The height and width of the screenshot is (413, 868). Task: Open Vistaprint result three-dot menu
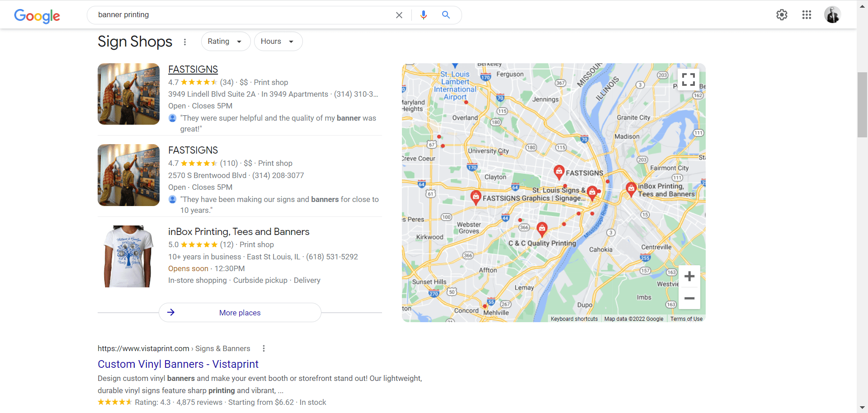tap(264, 348)
